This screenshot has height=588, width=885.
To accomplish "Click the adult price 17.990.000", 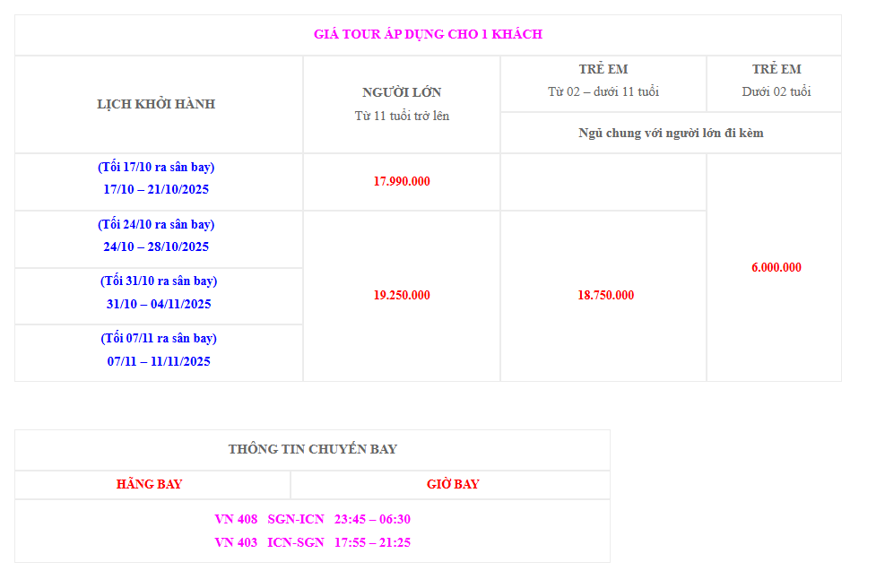I will point(402,181).
